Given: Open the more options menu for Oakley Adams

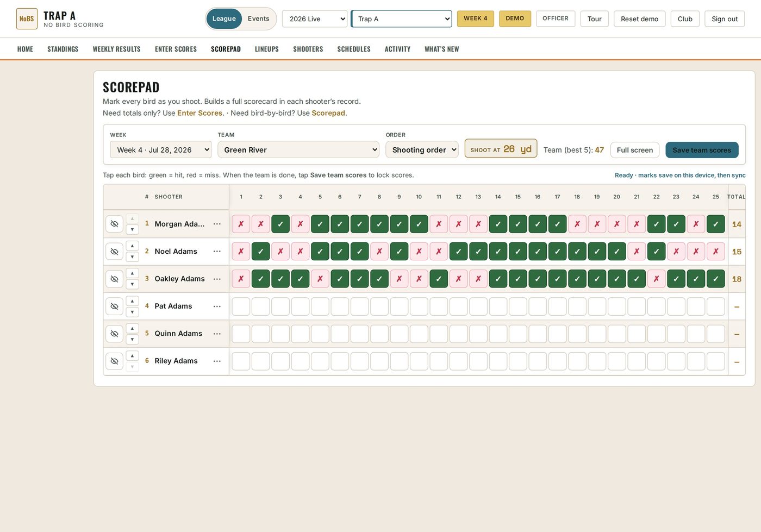Looking at the screenshot, I should (217, 279).
